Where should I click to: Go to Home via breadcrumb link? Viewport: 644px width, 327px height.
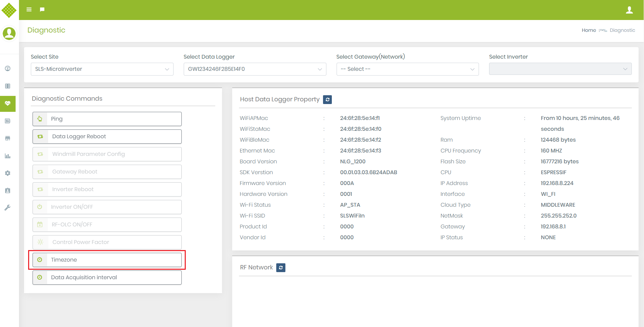pos(589,30)
